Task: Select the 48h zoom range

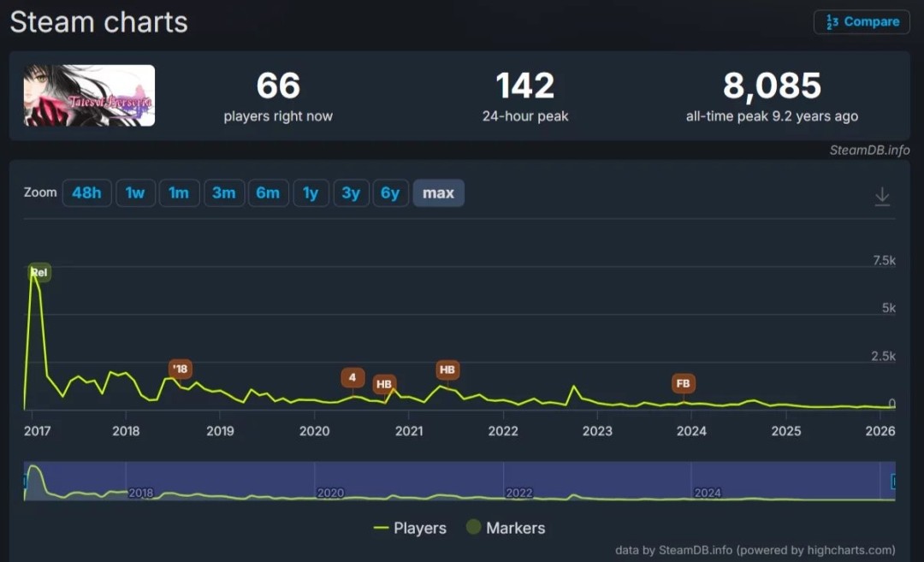Action: [86, 193]
